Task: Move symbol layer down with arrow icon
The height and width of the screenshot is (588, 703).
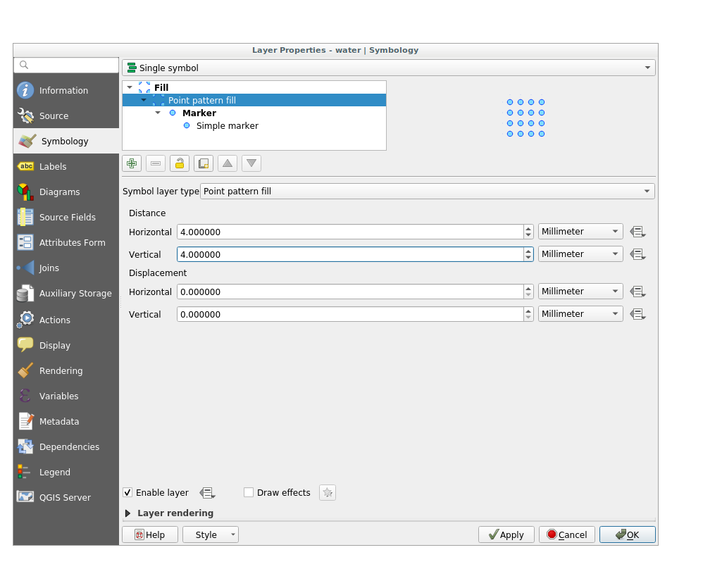Action: (x=251, y=163)
